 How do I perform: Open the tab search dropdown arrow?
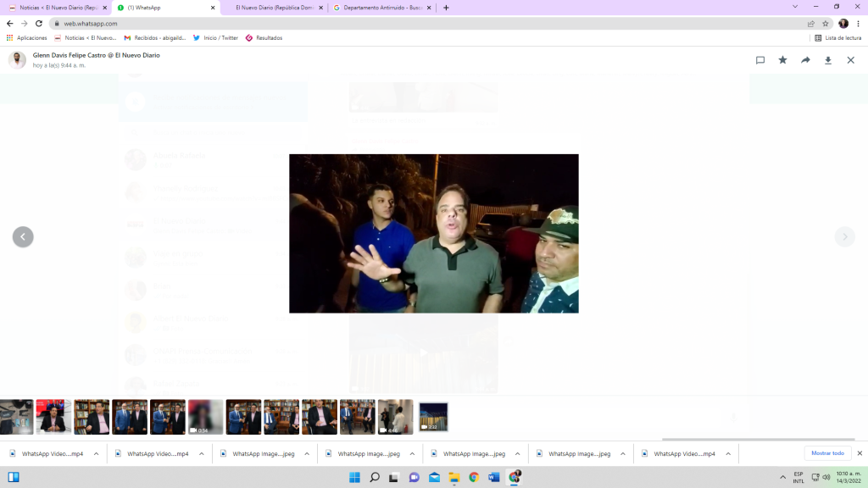(794, 7)
